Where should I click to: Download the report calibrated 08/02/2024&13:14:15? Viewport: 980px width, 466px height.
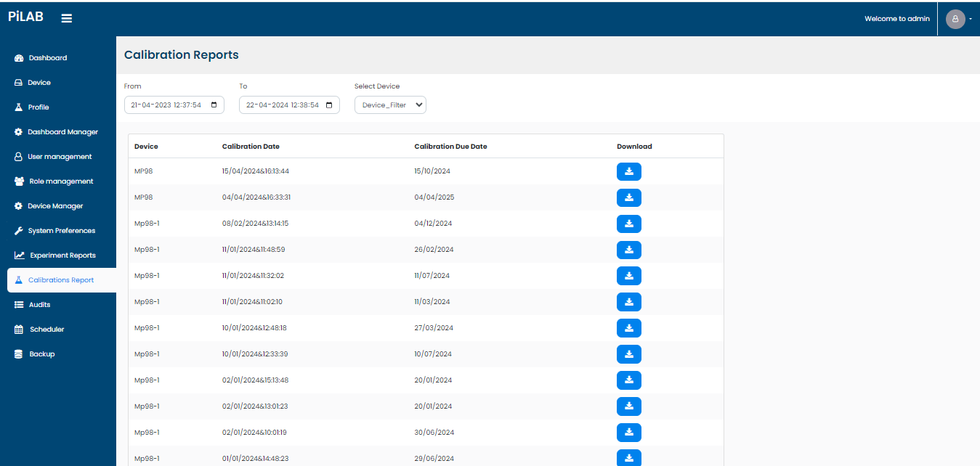pos(628,224)
